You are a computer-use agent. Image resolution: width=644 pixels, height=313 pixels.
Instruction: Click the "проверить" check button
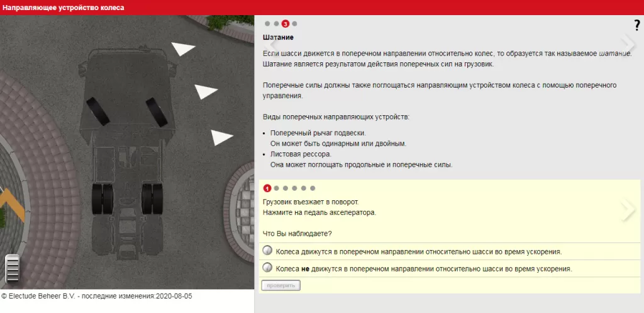(280, 285)
